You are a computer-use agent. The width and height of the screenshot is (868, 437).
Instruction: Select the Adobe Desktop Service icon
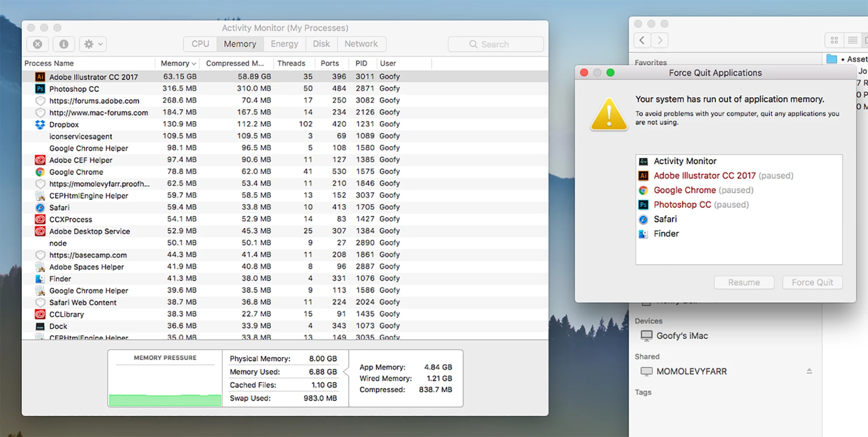[40, 231]
